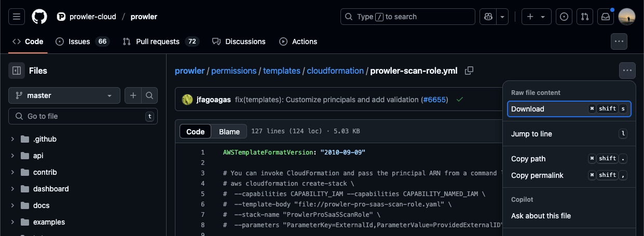
Task: Switch to the Issues tab
Action: 83,41
